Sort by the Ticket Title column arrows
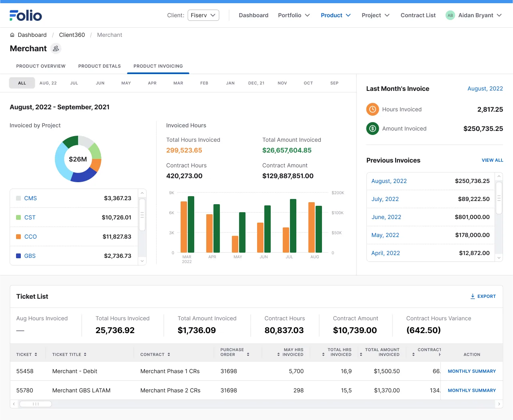 [x=85, y=354]
